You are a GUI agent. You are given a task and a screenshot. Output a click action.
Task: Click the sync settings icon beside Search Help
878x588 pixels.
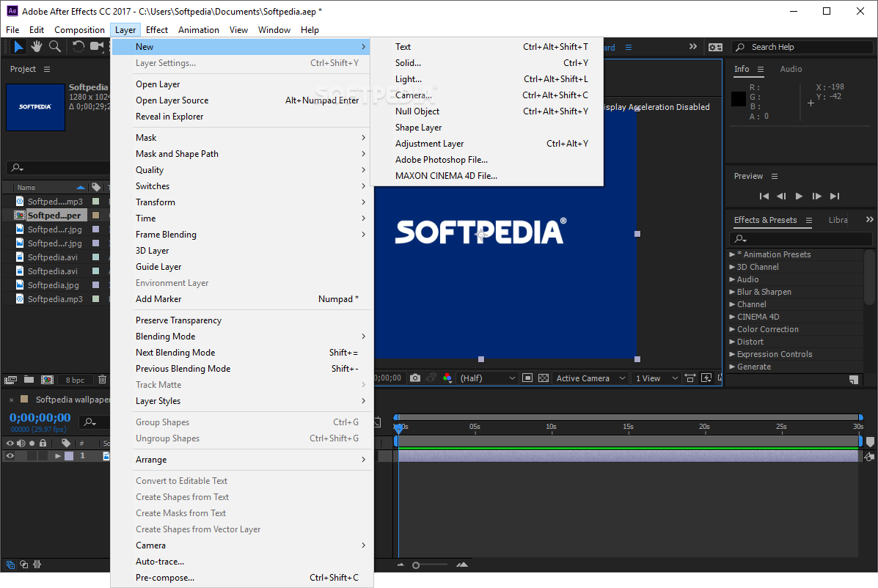pyautogui.click(x=715, y=48)
